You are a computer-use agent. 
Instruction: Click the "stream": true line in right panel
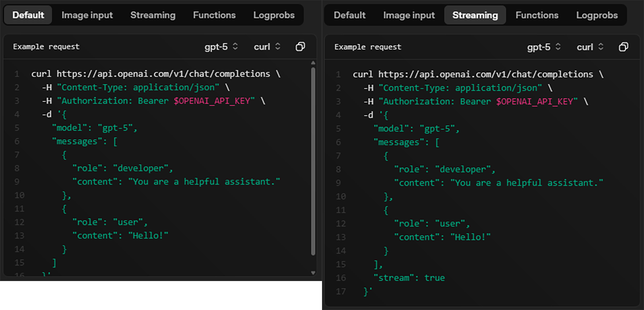point(409,278)
